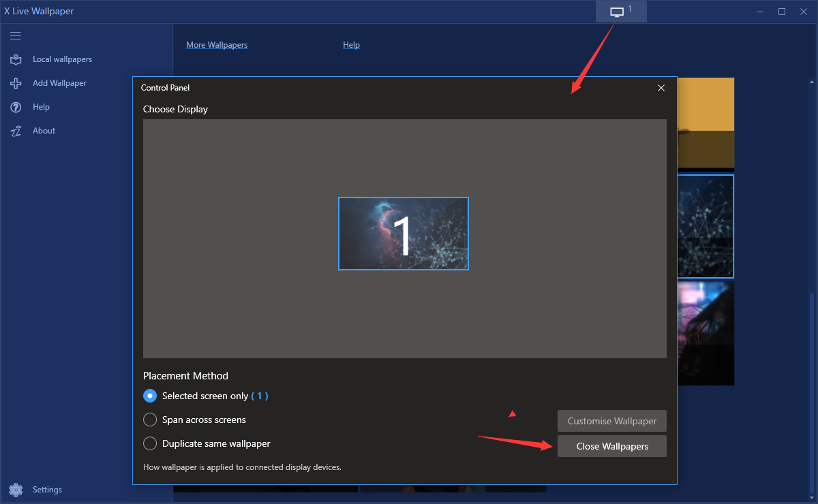
Task: Click the Local wallpapers book icon
Action: tap(16, 59)
